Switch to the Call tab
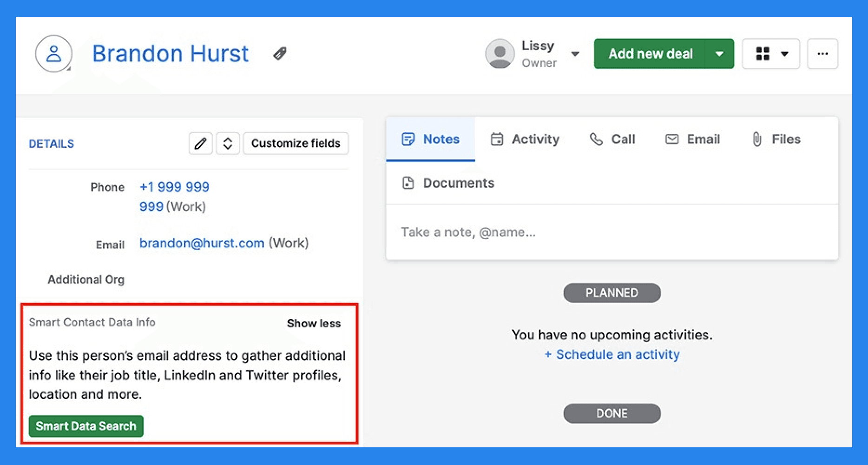Image resolution: width=868 pixels, height=465 pixels. coord(612,139)
